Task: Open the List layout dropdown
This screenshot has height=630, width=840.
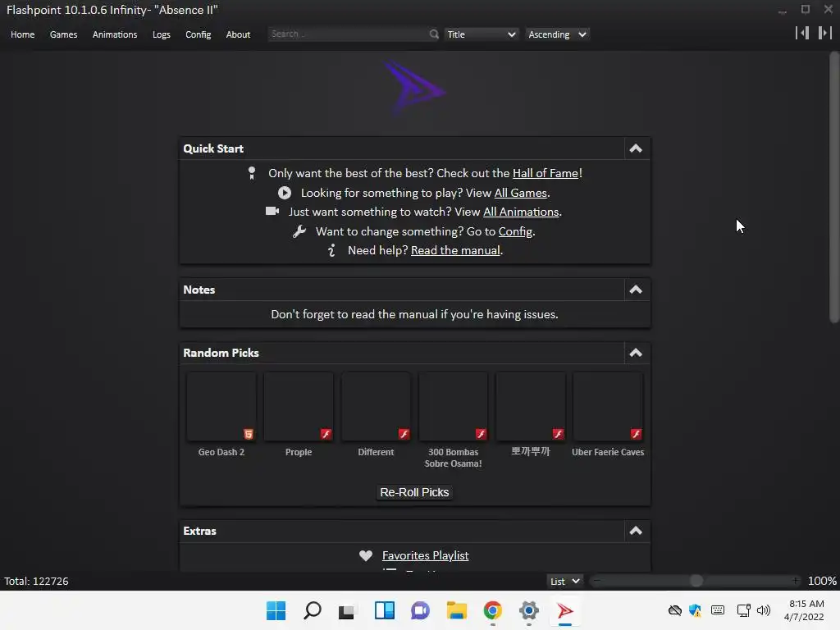Action: coord(564,582)
